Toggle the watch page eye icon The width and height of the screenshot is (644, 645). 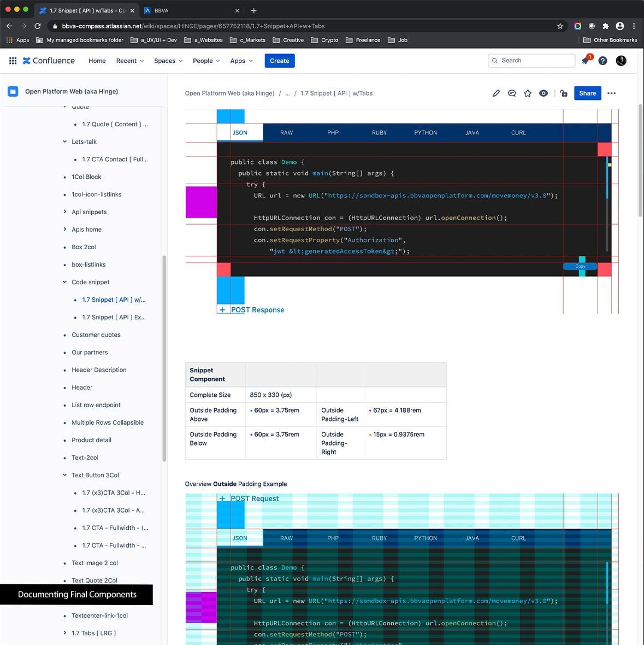tap(543, 93)
